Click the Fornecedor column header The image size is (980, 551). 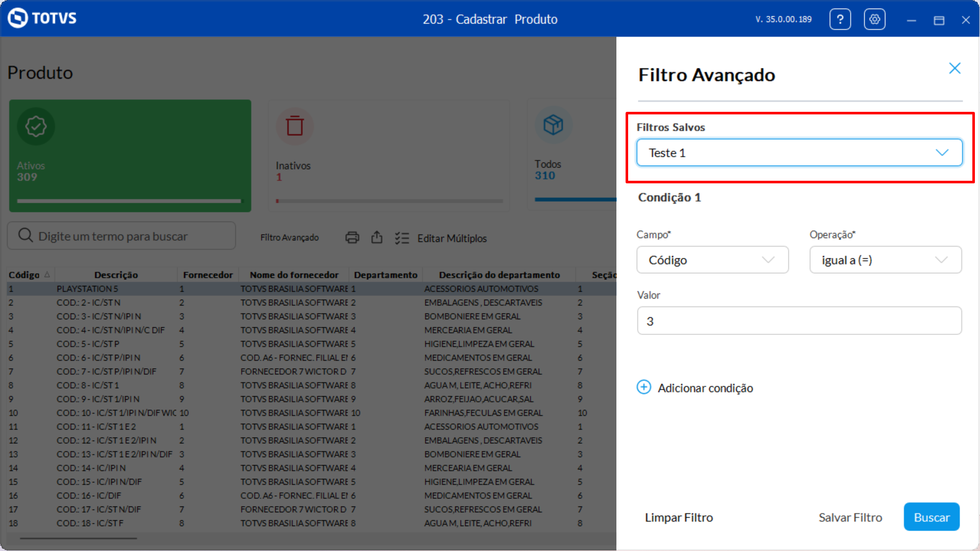208,275
